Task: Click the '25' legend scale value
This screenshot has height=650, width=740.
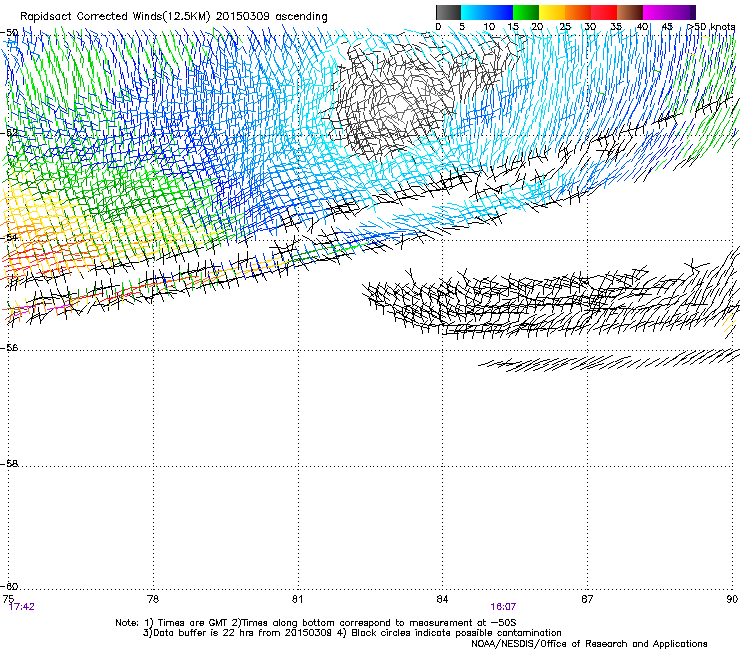Action: 565,27
